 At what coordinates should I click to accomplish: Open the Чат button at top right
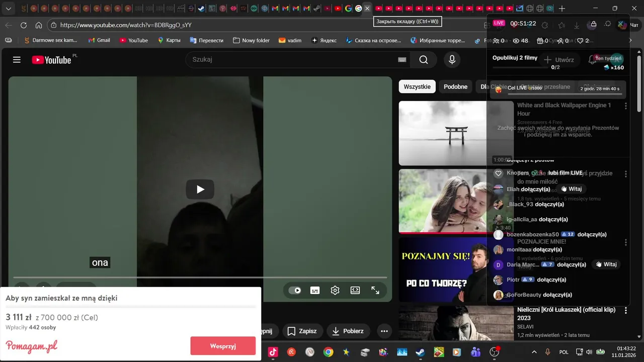click(x=628, y=25)
